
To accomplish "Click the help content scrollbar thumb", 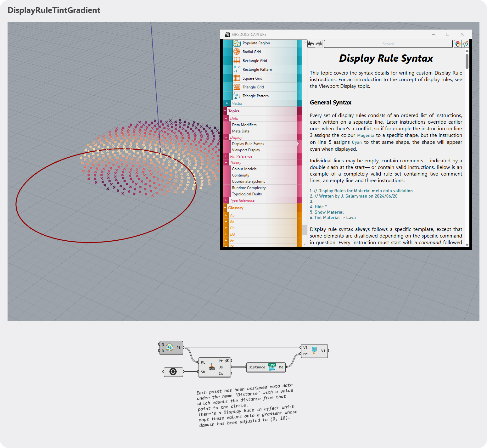I will click(467, 61).
